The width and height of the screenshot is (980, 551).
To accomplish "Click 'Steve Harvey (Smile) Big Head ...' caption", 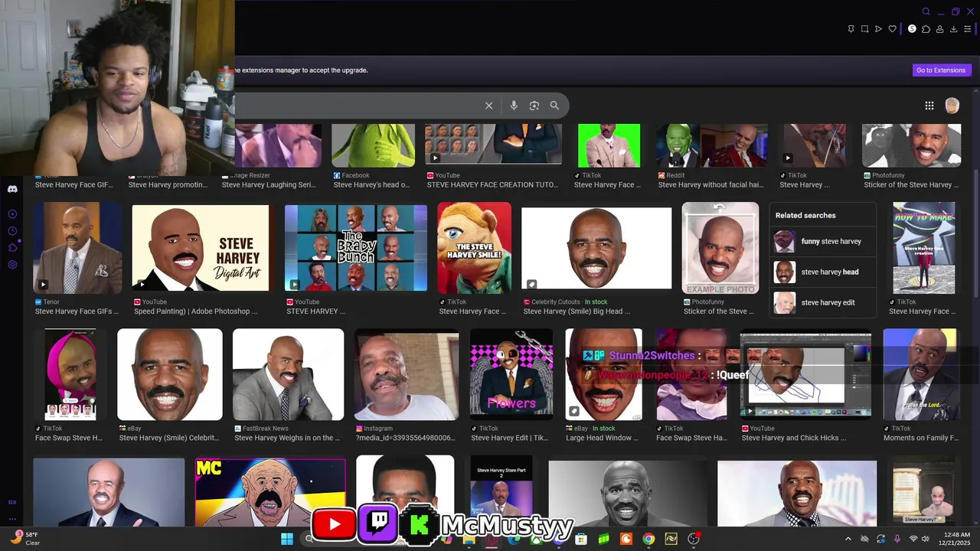I will [x=577, y=311].
